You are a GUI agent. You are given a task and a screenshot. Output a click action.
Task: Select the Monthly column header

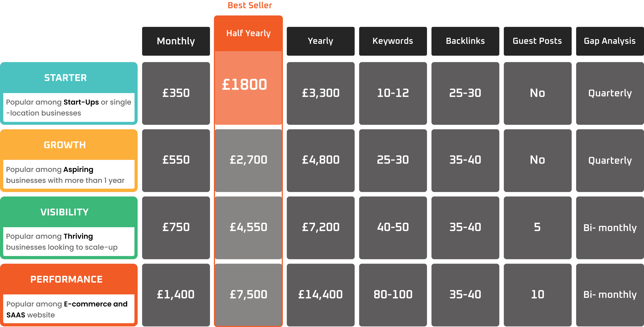tap(176, 41)
